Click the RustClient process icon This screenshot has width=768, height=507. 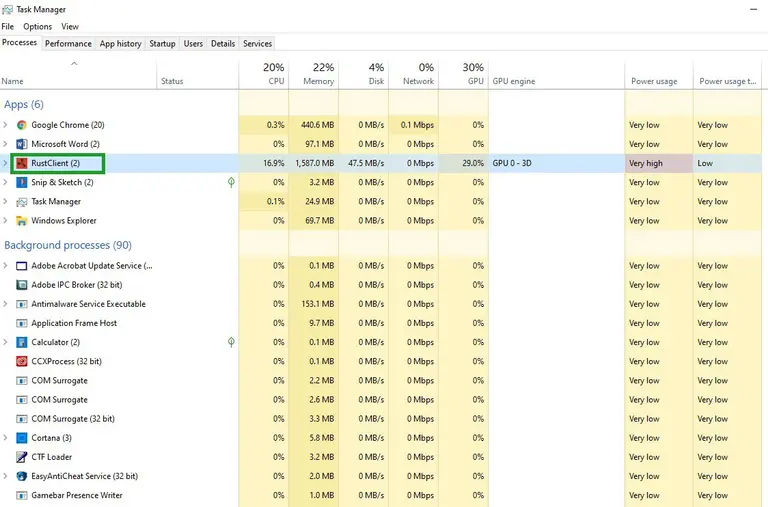point(22,163)
